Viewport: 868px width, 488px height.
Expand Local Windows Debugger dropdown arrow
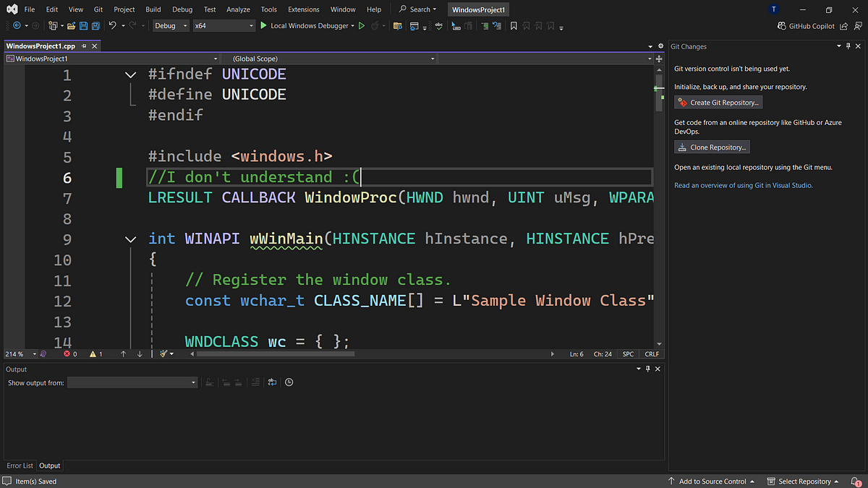(352, 25)
